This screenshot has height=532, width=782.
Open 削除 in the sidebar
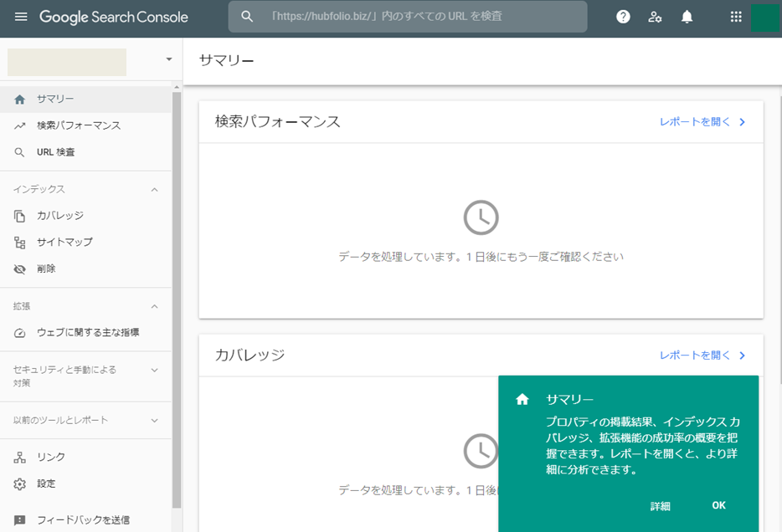click(85, 269)
